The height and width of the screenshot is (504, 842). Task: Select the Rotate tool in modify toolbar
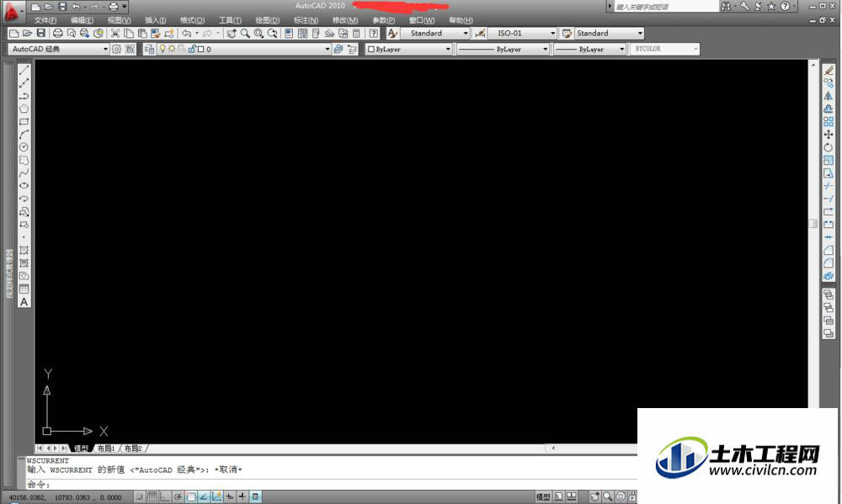tap(829, 147)
